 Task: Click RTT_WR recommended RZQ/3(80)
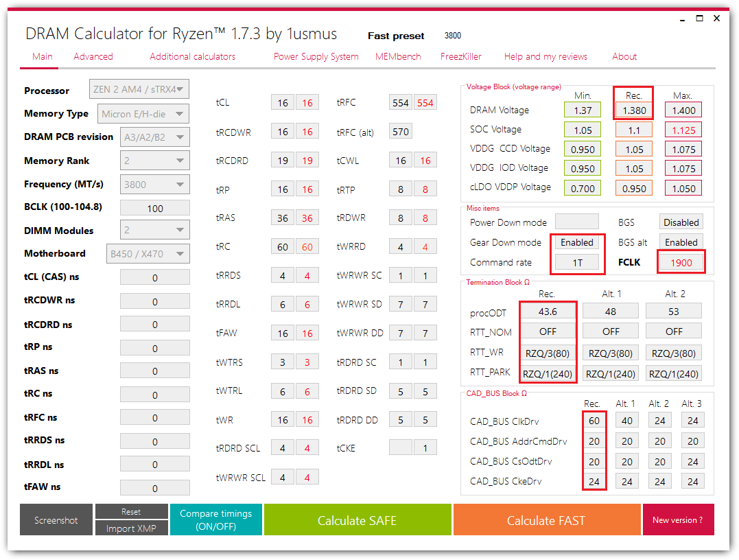tap(548, 353)
